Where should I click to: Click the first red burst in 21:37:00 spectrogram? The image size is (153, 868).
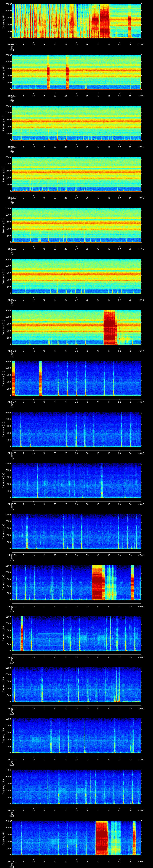coord(48,72)
